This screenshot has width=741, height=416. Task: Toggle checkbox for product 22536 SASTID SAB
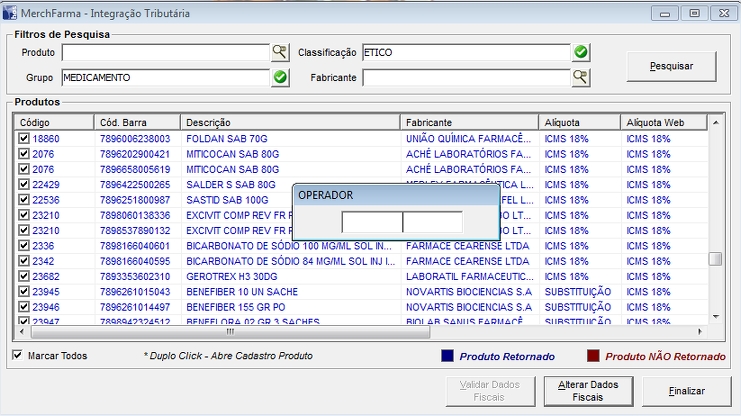pyautogui.click(x=24, y=199)
